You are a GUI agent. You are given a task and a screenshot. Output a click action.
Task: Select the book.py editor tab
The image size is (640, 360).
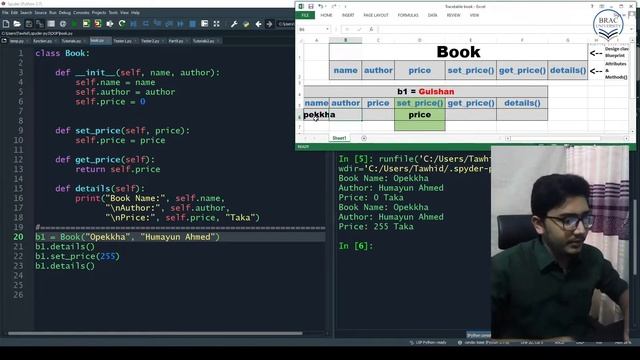tap(100, 41)
